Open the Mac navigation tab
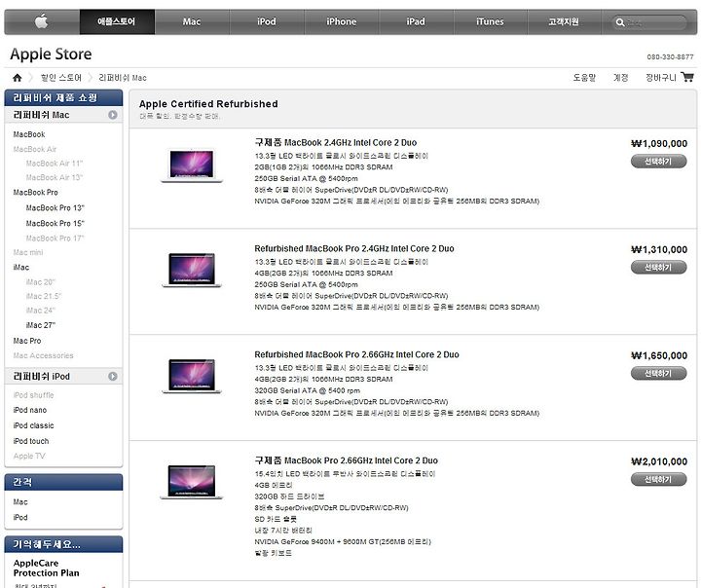This screenshot has width=701, height=588. click(x=192, y=21)
